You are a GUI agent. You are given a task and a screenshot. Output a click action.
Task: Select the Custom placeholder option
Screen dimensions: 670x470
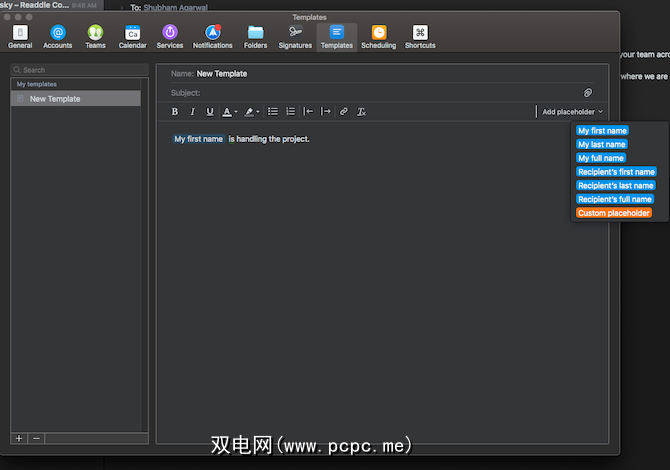[x=614, y=213]
